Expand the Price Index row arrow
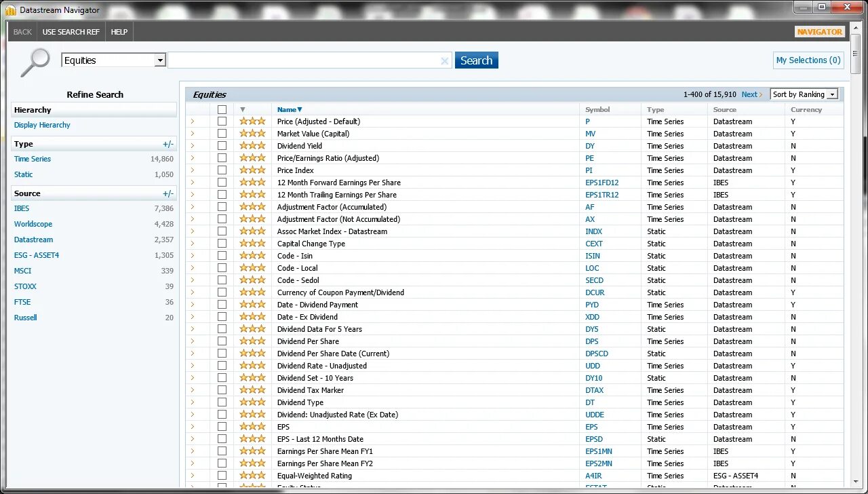 [192, 170]
